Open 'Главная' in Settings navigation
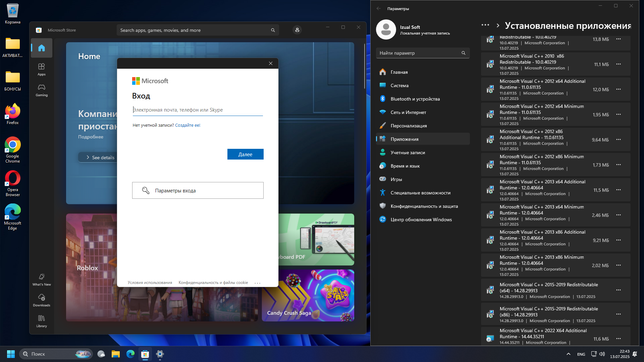This screenshot has width=644, height=362. 423,72
